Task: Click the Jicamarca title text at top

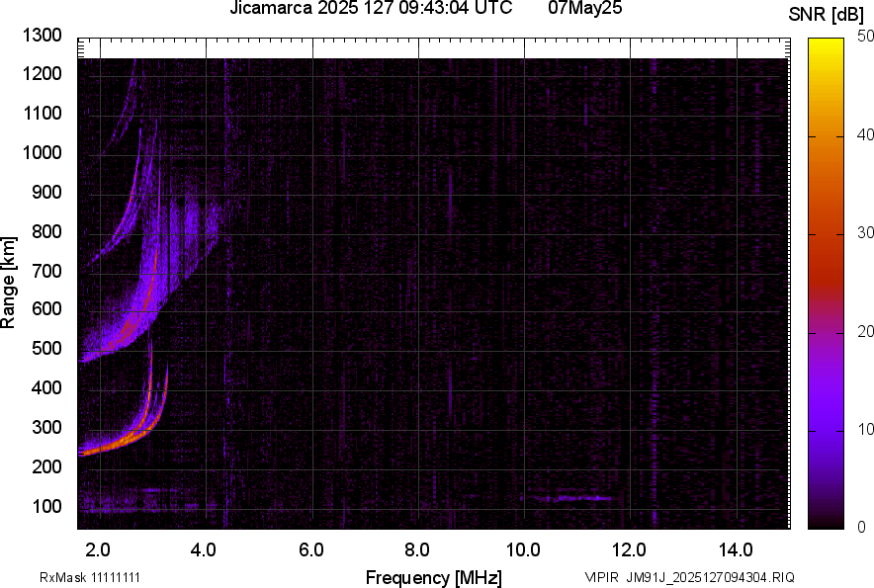Action: (x=371, y=8)
